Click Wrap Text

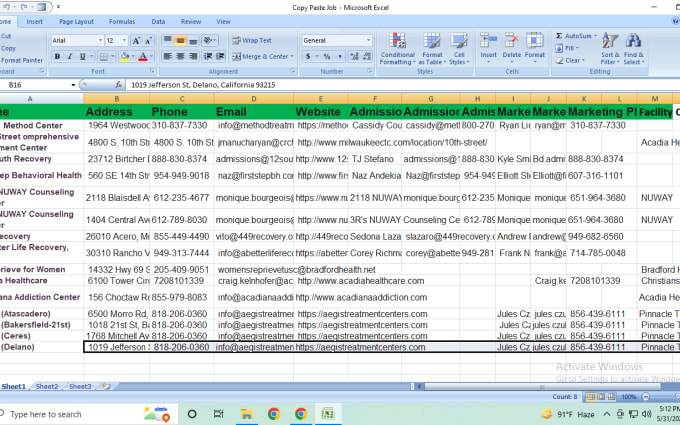click(x=252, y=40)
